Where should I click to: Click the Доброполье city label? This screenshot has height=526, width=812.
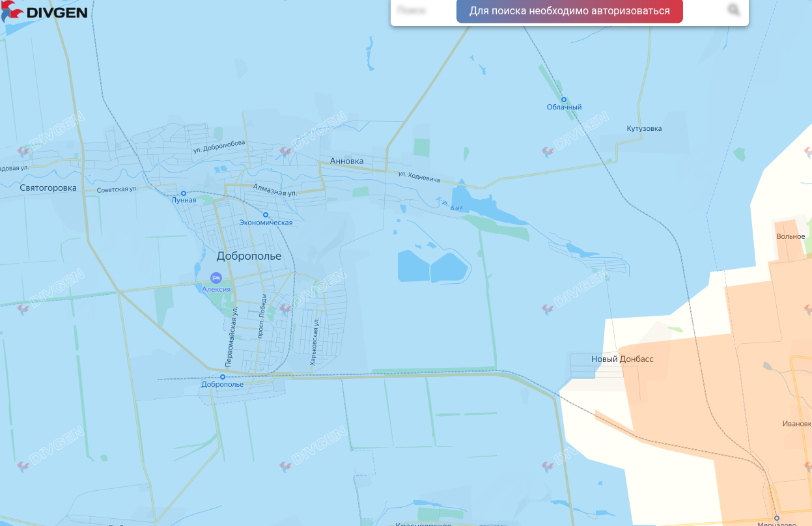coord(249,256)
